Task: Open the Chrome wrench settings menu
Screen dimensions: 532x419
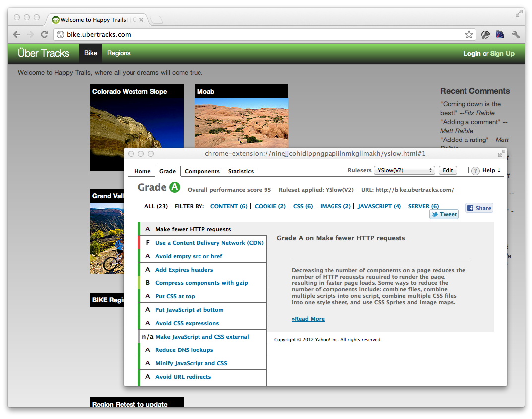Action: click(516, 34)
